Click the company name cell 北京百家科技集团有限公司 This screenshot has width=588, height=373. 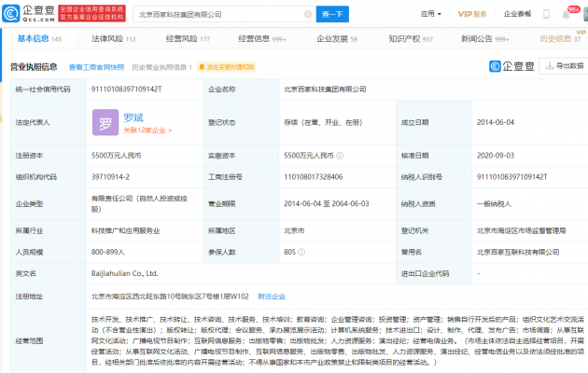point(325,90)
